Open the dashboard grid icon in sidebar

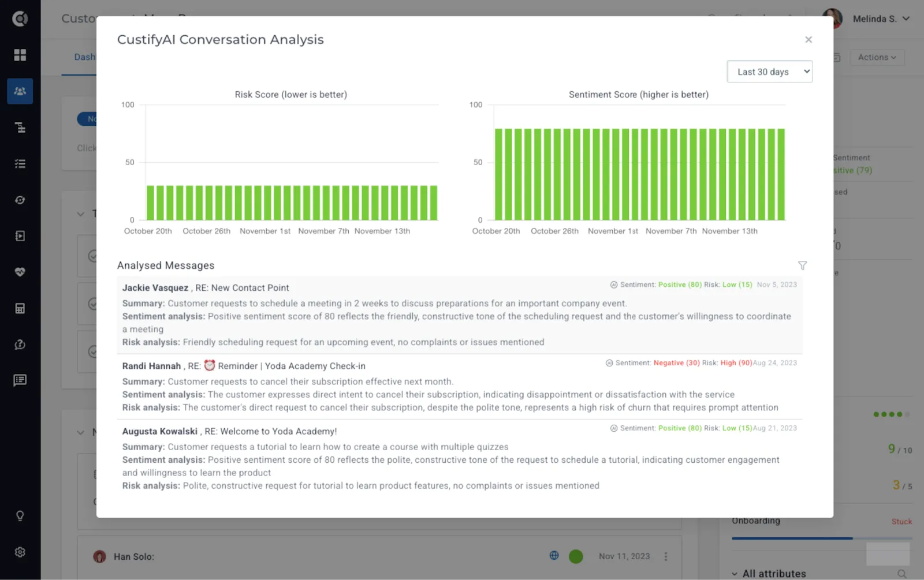pos(20,55)
